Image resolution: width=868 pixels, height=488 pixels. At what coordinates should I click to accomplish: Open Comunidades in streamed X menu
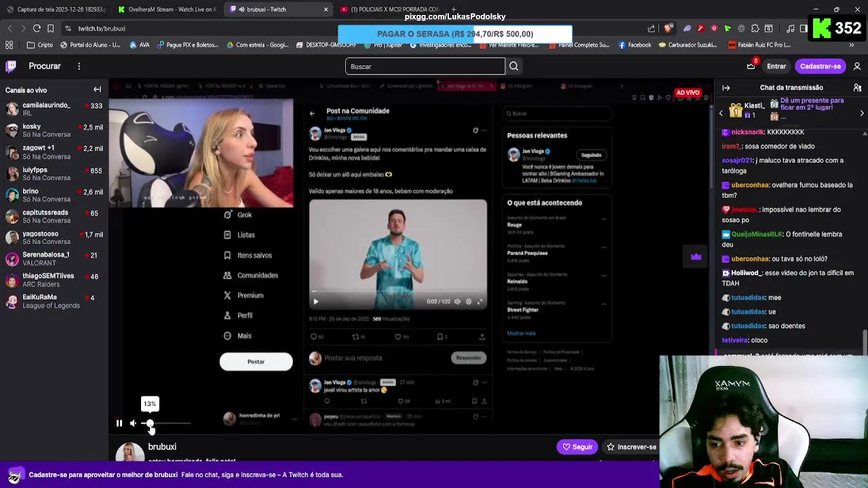click(x=251, y=275)
